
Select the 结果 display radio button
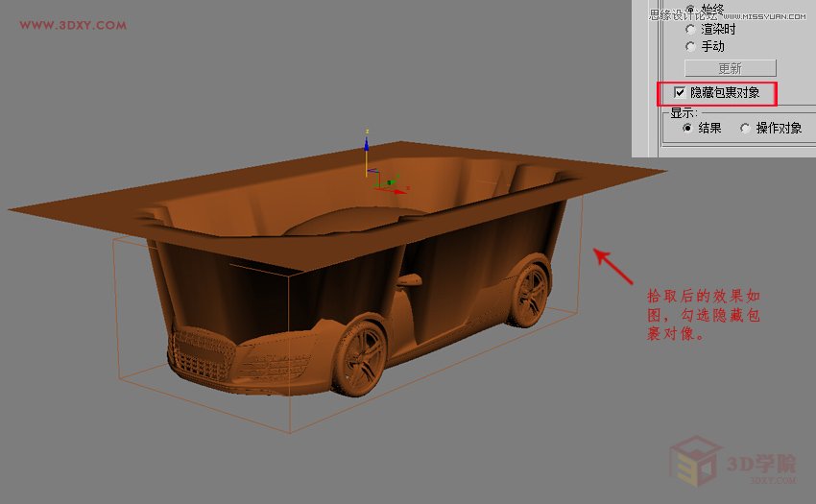pyautogui.click(x=687, y=128)
